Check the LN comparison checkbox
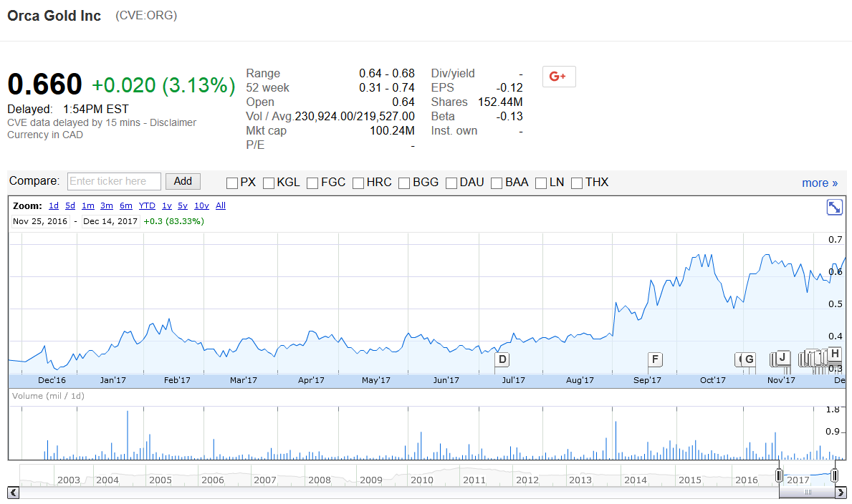The width and height of the screenshot is (852, 504). [540, 183]
